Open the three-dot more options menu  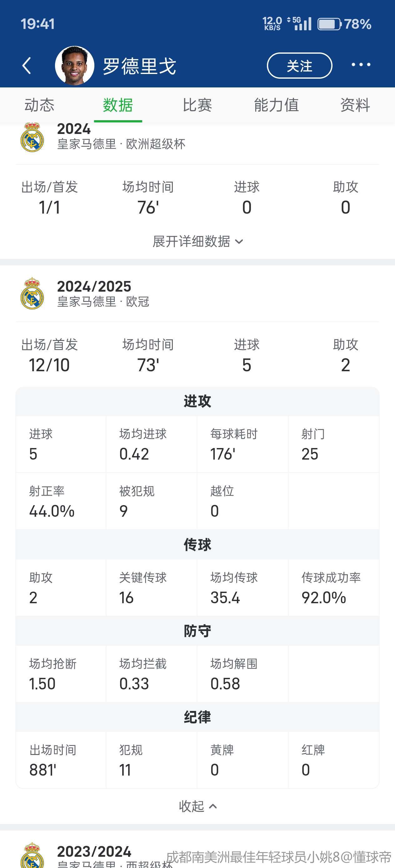[x=361, y=65]
